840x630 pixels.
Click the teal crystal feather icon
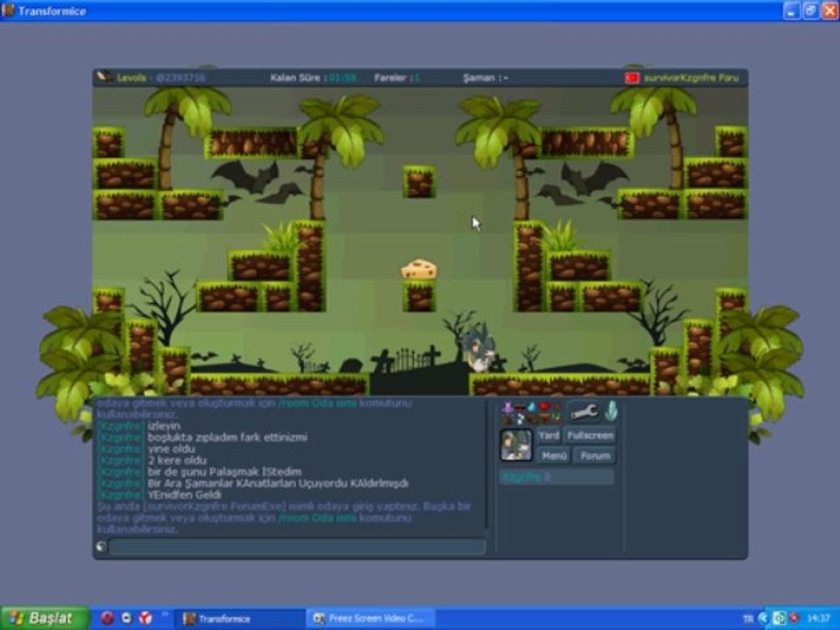611,411
